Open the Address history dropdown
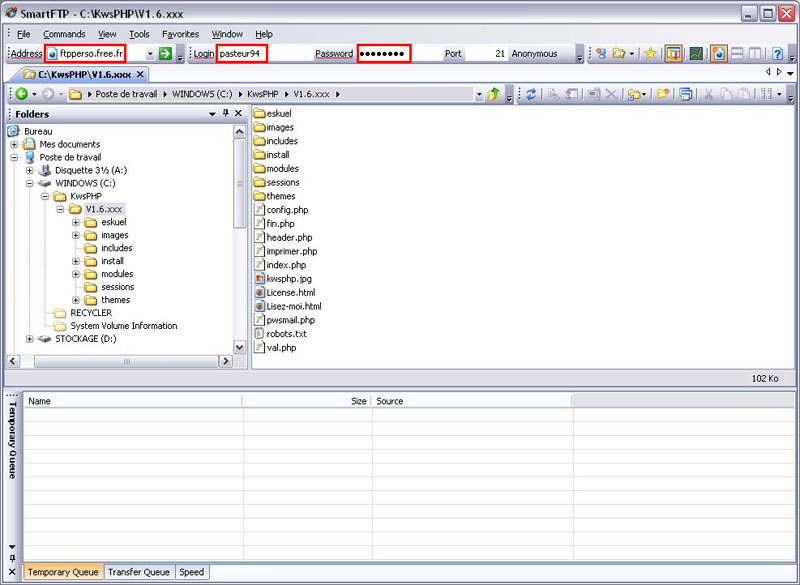The image size is (800, 585). click(150, 54)
